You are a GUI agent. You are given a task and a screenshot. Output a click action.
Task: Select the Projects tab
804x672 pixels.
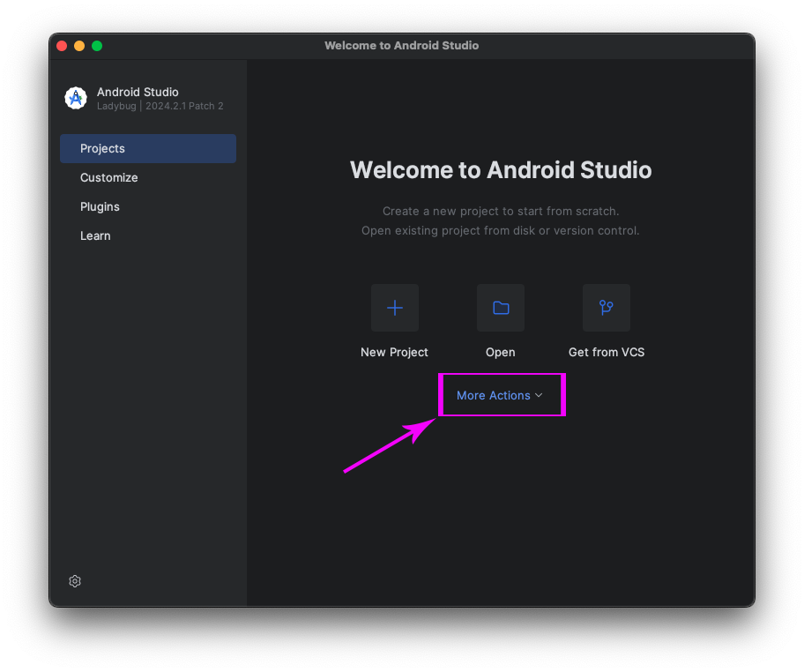[x=148, y=149]
